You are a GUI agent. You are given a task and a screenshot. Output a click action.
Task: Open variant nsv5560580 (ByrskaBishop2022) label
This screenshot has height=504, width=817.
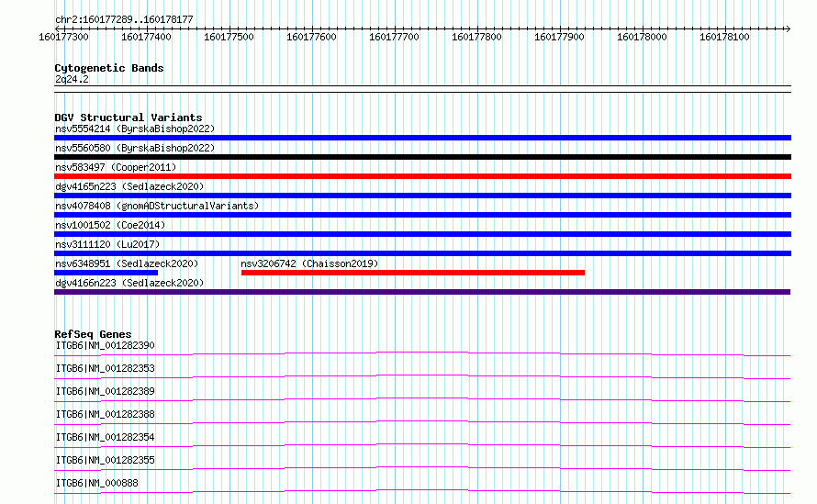point(135,148)
